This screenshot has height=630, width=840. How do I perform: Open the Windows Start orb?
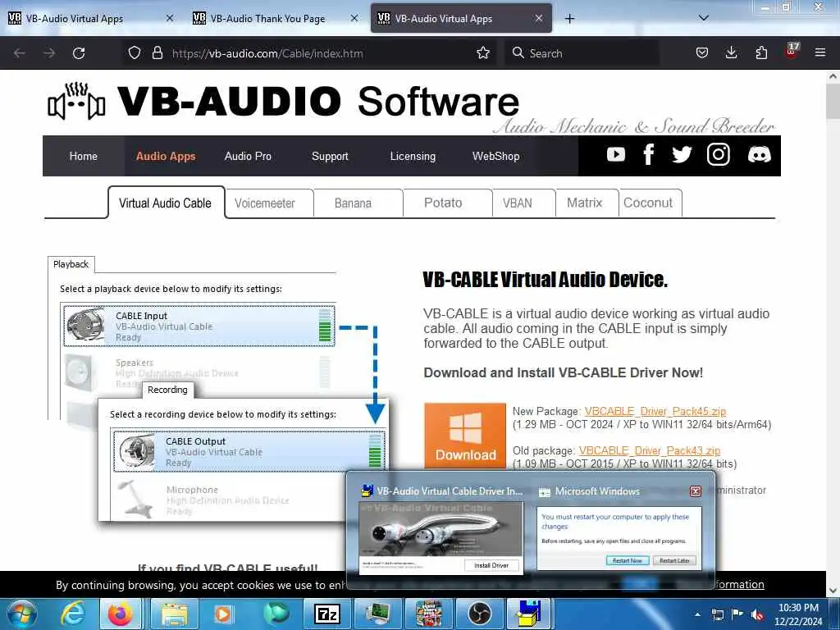click(21, 614)
